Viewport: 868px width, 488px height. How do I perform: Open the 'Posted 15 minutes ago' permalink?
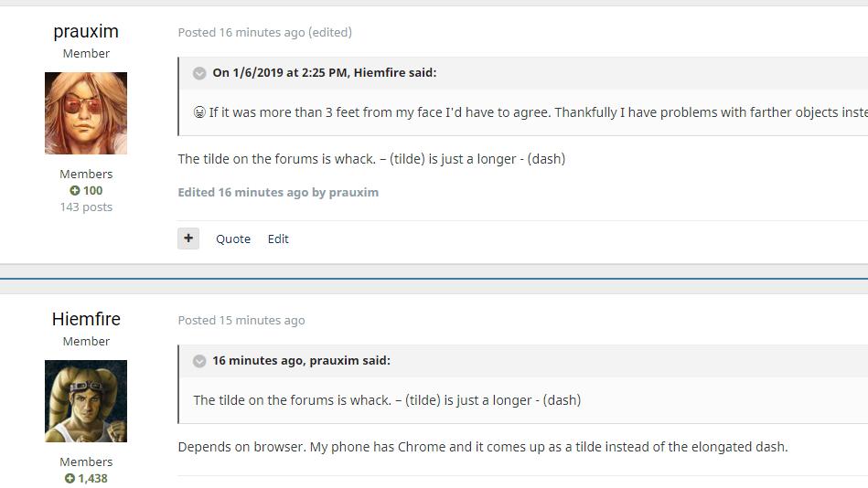[x=241, y=320]
